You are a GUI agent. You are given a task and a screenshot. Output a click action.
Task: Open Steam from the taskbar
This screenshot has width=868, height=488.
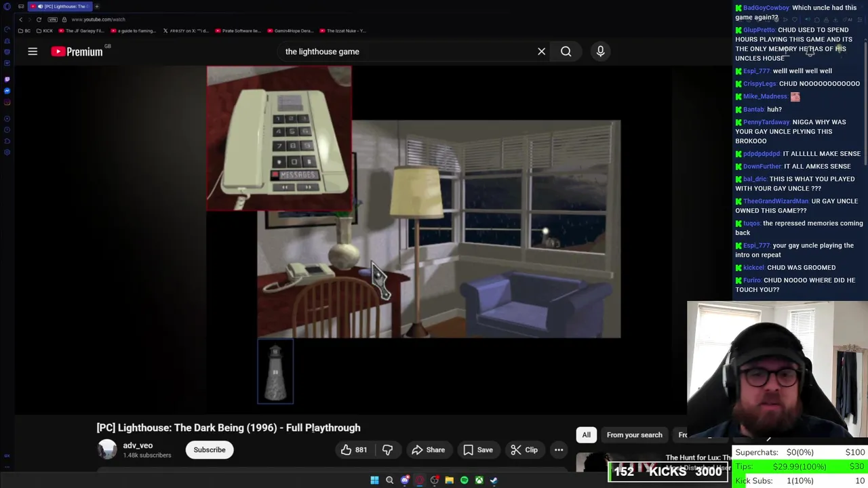point(494,481)
